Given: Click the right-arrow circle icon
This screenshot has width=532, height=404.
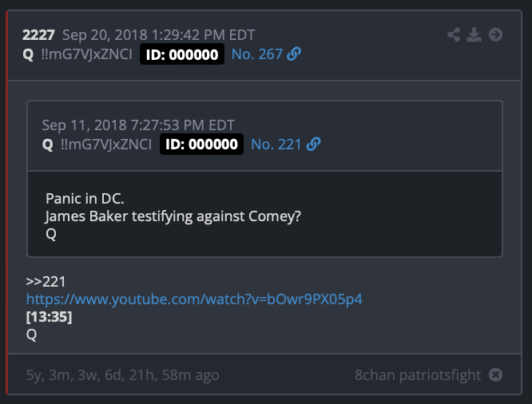Looking at the screenshot, I should [495, 34].
